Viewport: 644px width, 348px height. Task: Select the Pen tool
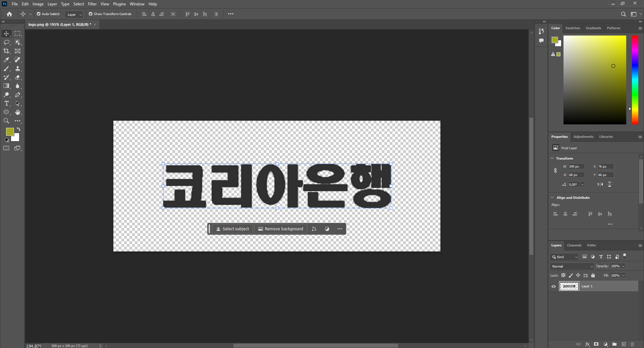click(18, 95)
